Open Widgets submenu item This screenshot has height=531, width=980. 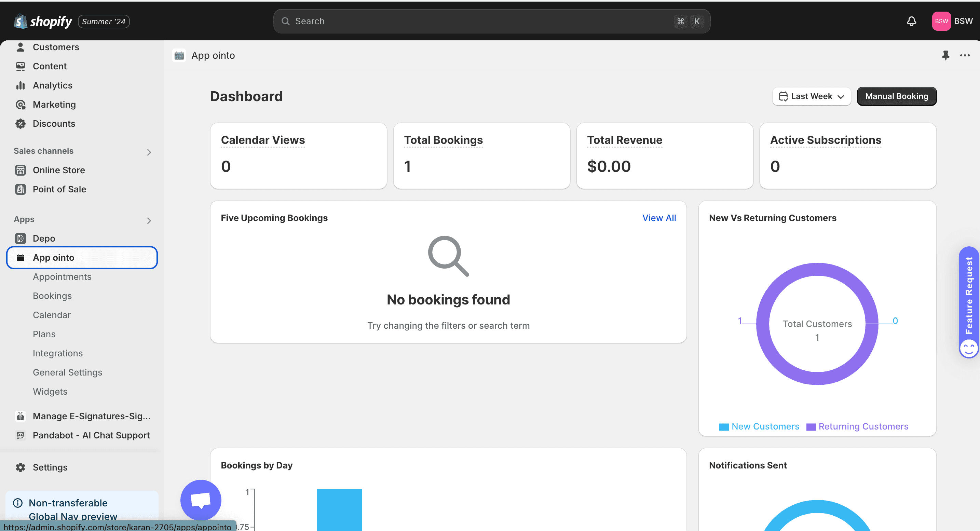[x=50, y=391]
